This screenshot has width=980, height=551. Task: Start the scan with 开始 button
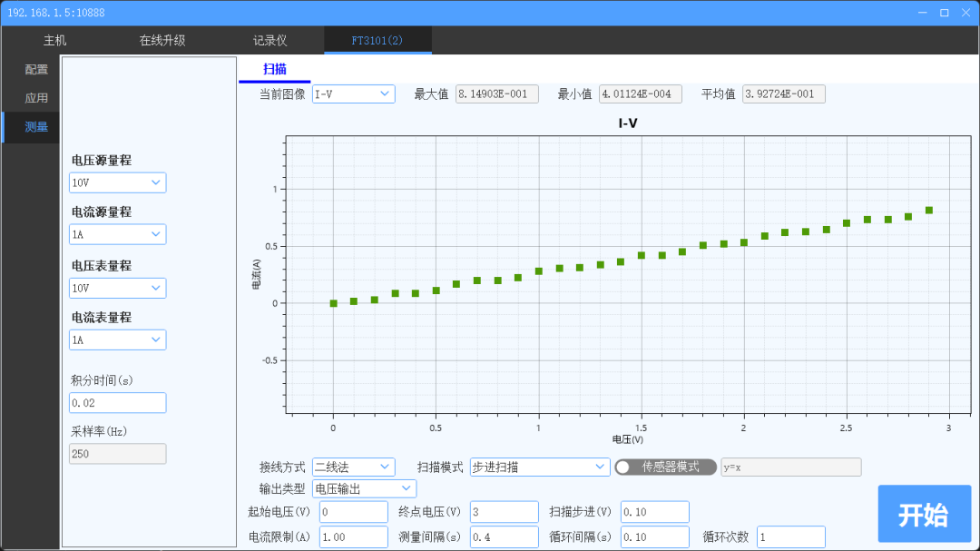tap(925, 514)
